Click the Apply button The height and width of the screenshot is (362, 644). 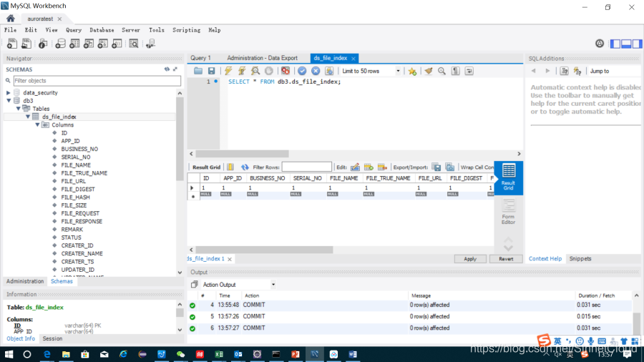click(x=470, y=259)
